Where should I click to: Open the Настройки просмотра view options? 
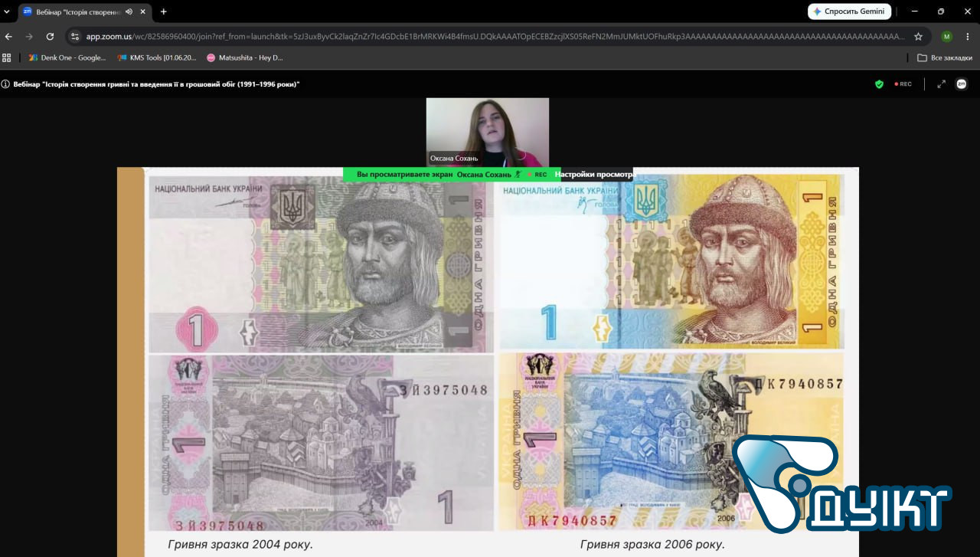click(x=595, y=175)
